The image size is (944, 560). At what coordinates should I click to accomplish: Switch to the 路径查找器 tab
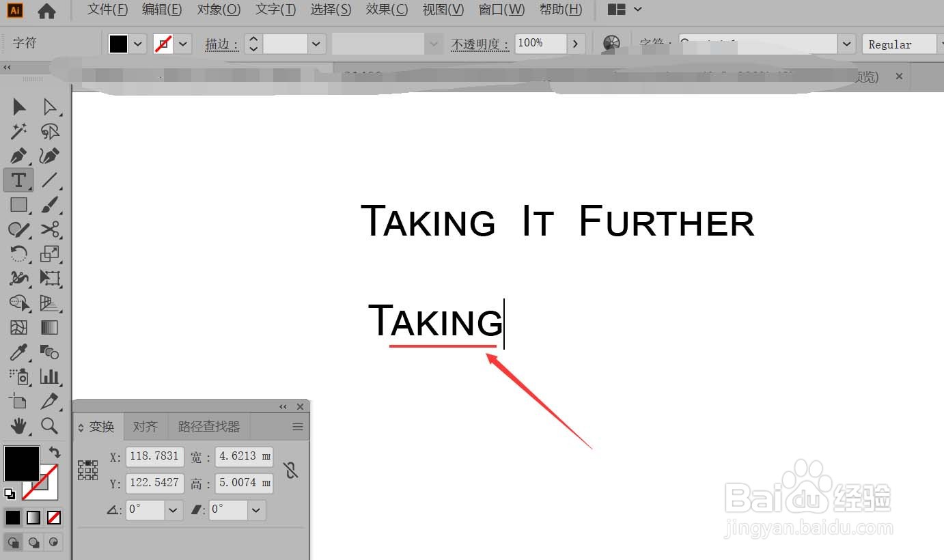[x=209, y=427]
